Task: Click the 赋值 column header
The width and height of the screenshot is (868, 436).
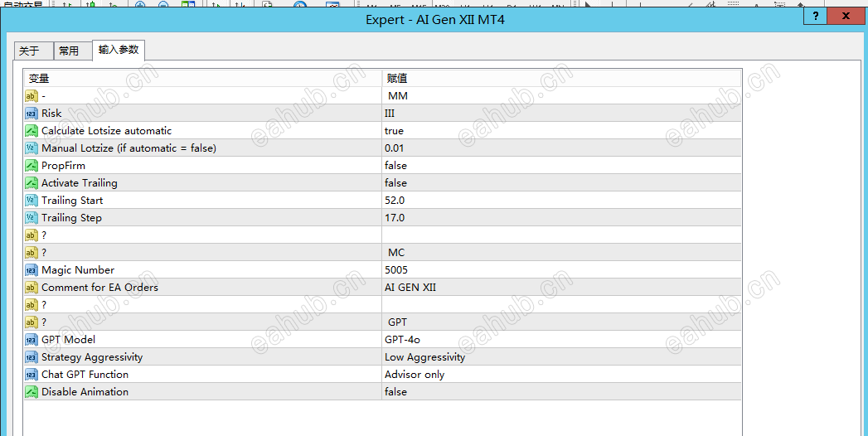Action: pyautogui.click(x=561, y=79)
